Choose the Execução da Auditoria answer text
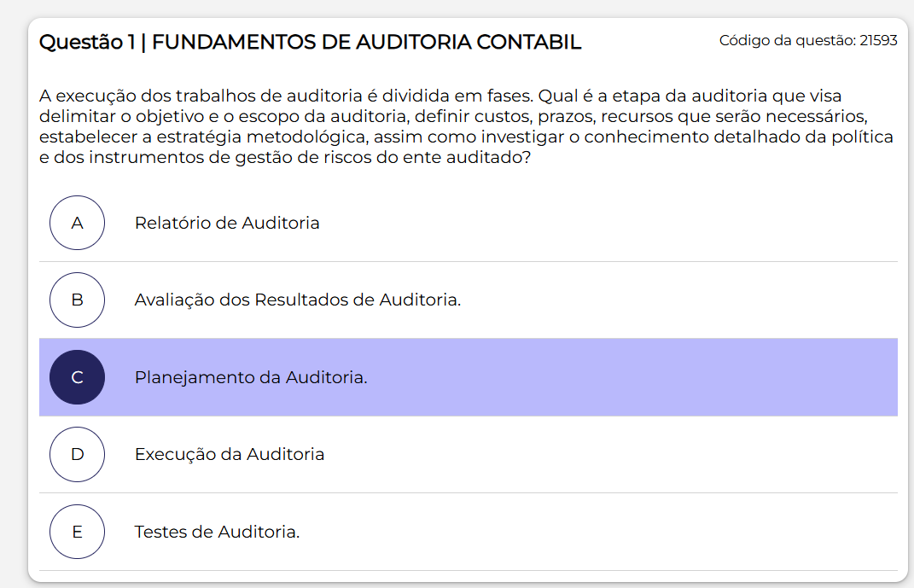The width and height of the screenshot is (914, 588). 229,454
